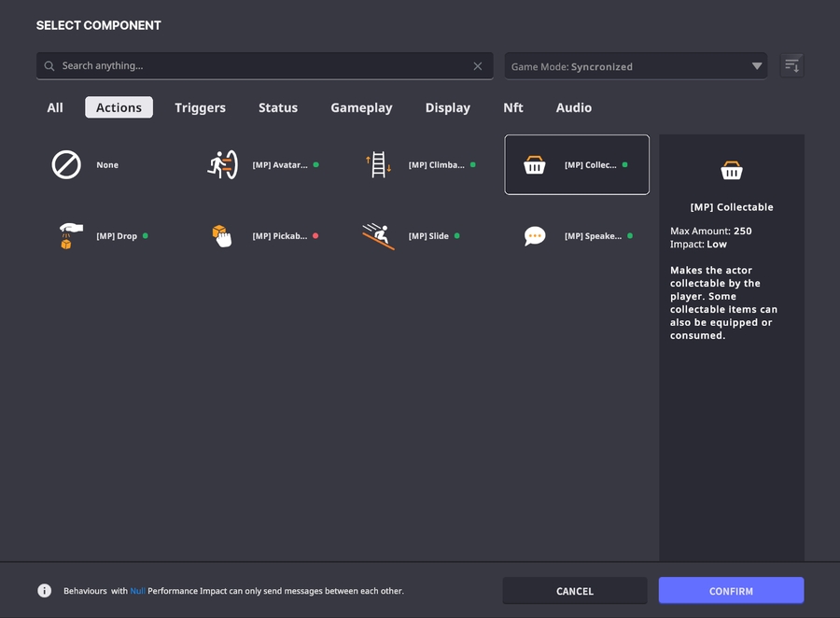Open the Game Mode dropdown

click(x=635, y=66)
